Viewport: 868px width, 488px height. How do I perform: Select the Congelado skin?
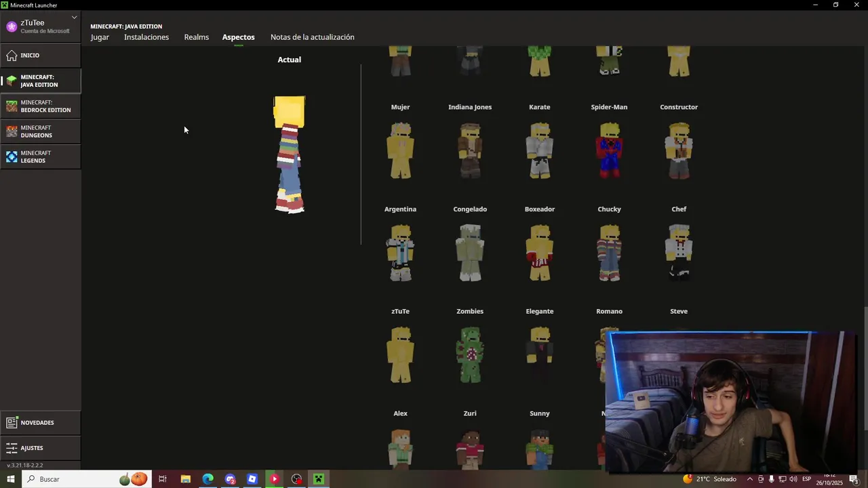pos(470,253)
